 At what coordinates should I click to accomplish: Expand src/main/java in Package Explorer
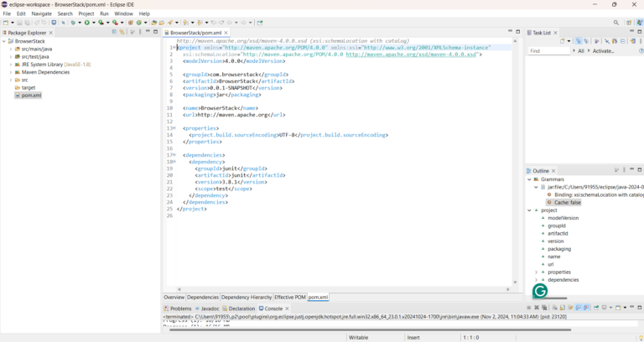point(11,49)
